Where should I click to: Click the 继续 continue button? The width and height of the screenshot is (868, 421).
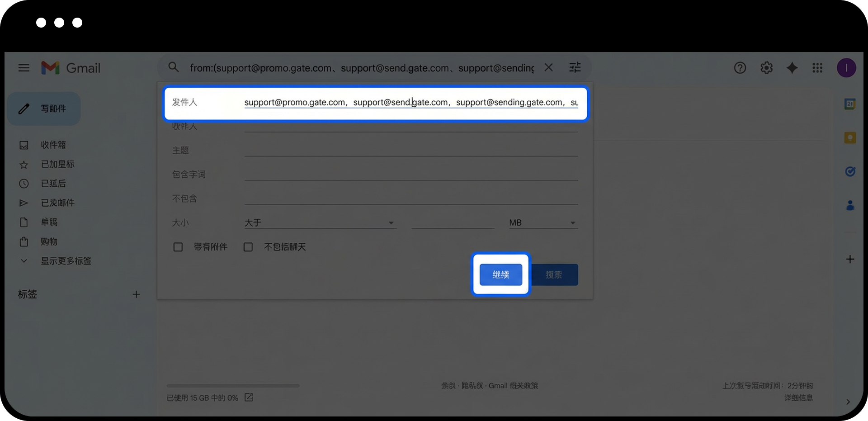(500, 274)
